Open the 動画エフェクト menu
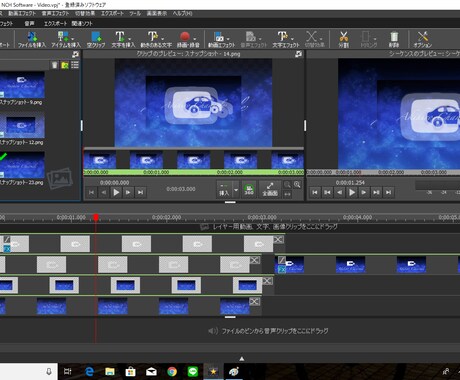This screenshot has height=380, width=460. [x=22, y=13]
